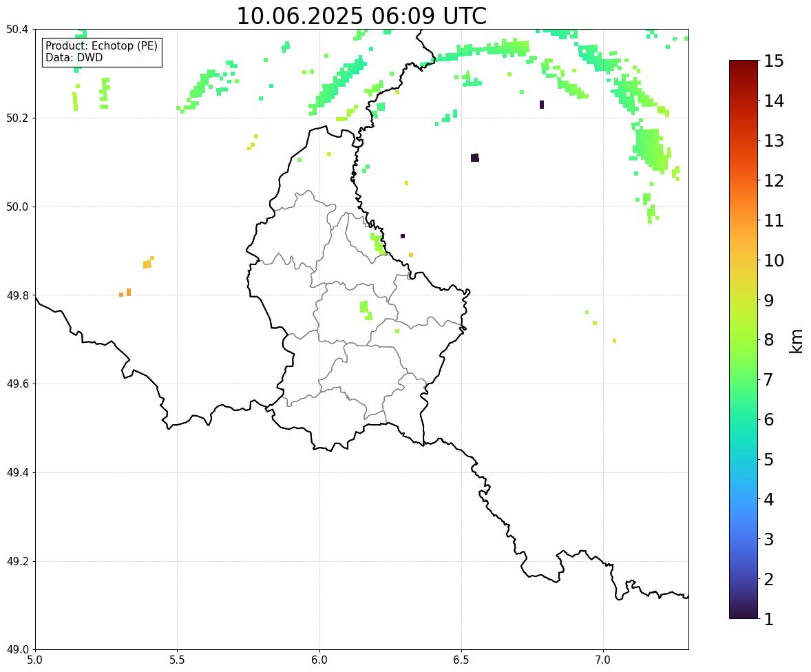Click the colorbar tick label 1
The image size is (811, 672).
(768, 619)
